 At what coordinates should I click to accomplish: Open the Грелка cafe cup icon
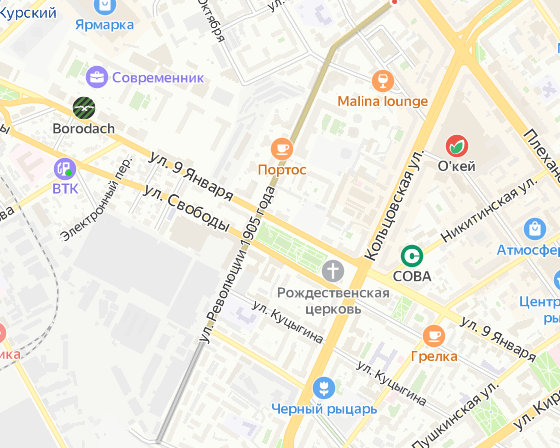(x=434, y=336)
